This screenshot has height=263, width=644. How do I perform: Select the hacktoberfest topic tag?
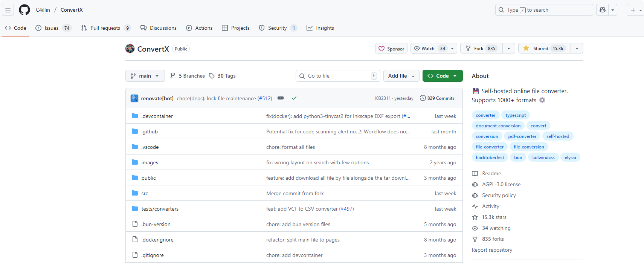[x=490, y=157]
